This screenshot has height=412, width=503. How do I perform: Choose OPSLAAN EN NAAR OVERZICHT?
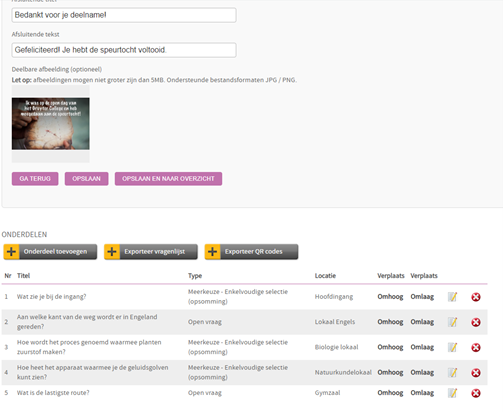[168, 179]
